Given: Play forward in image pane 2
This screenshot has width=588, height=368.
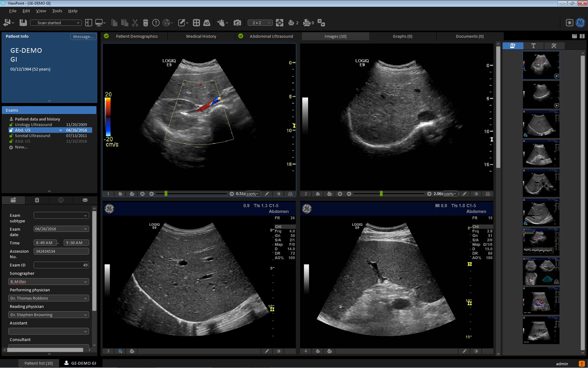Looking at the screenshot, I should (x=429, y=194).
